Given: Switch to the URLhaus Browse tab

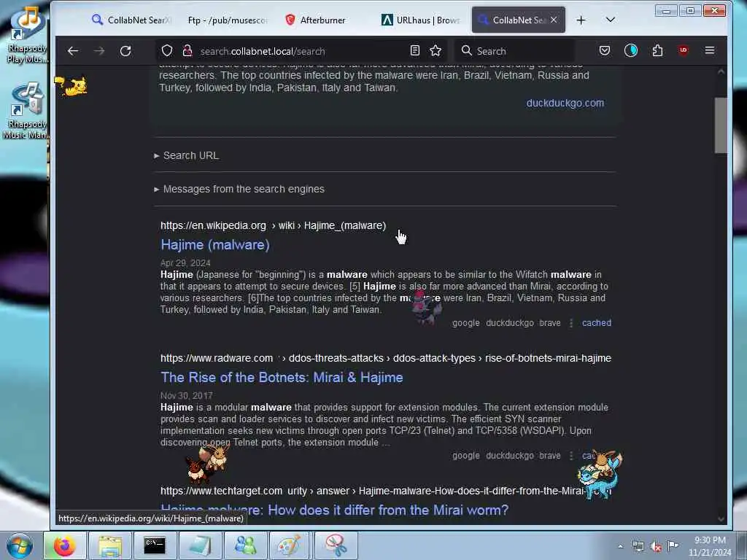Looking at the screenshot, I should [420, 20].
